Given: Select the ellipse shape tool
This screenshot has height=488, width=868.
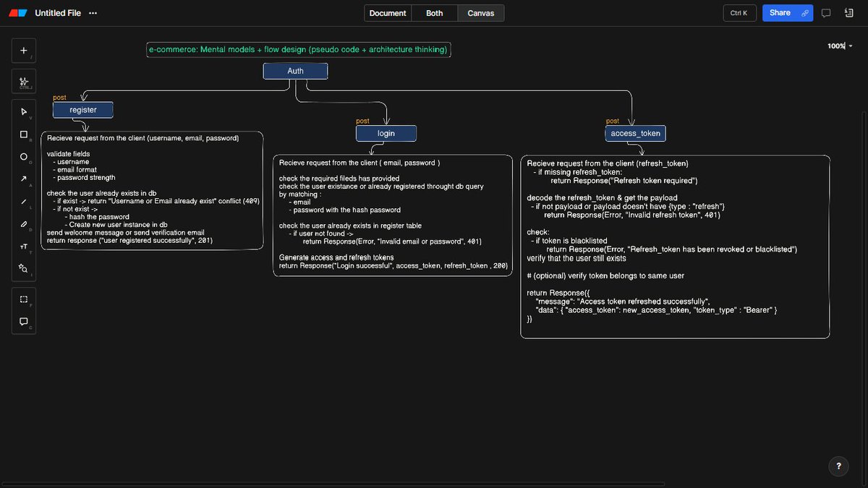Looking at the screenshot, I should (x=24, y=157).
